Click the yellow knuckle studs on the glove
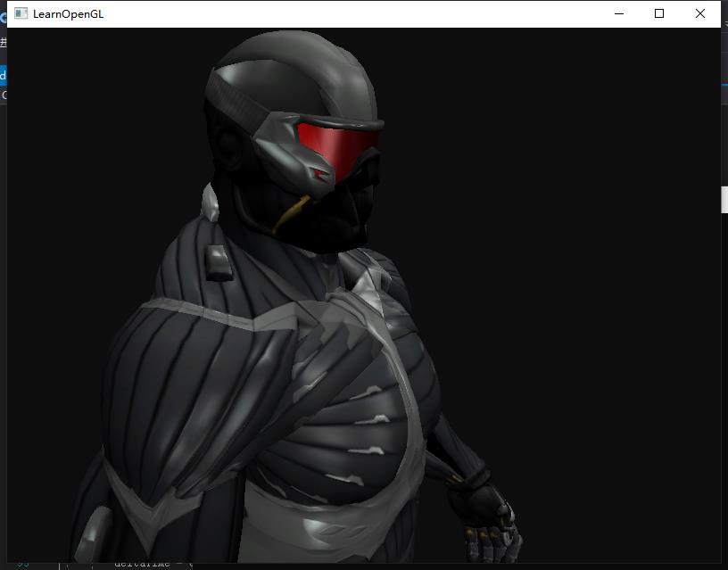This screenshot has height=570, width=728. tap(482, 536)
